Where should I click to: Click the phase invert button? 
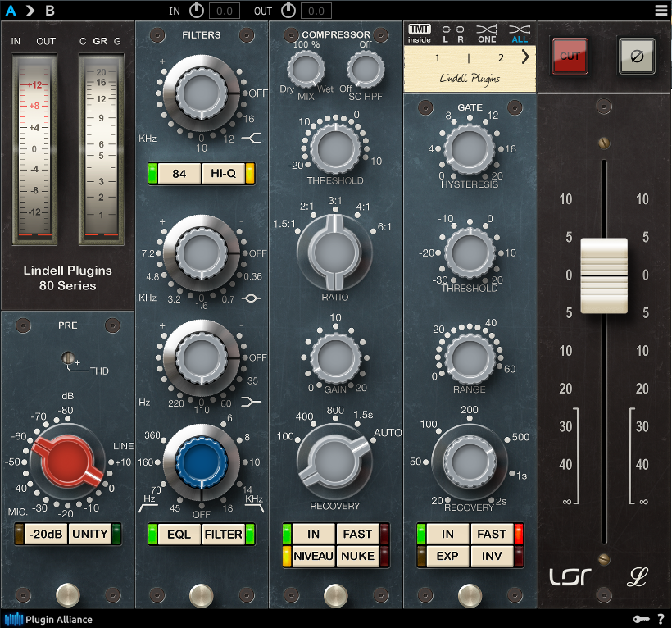point(636,56)
